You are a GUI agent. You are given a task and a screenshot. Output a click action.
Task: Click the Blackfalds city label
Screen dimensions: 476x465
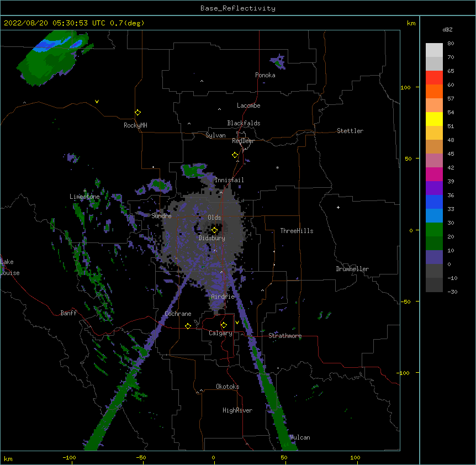244,123
